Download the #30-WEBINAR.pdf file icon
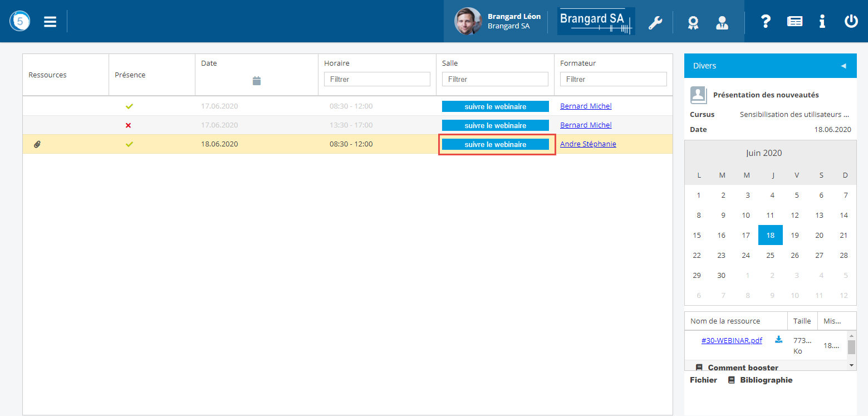868x416 pixels. [778, 340]
